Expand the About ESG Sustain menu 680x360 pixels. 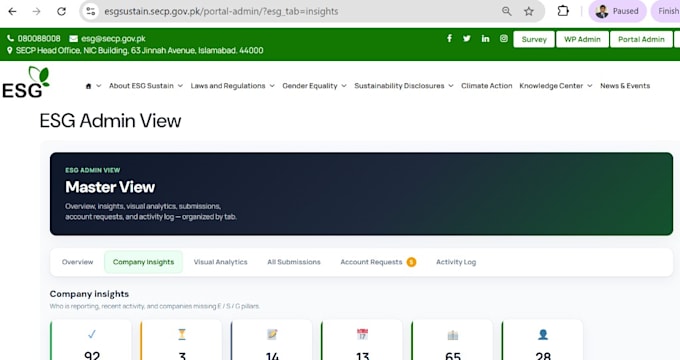(x=146, y=86)
